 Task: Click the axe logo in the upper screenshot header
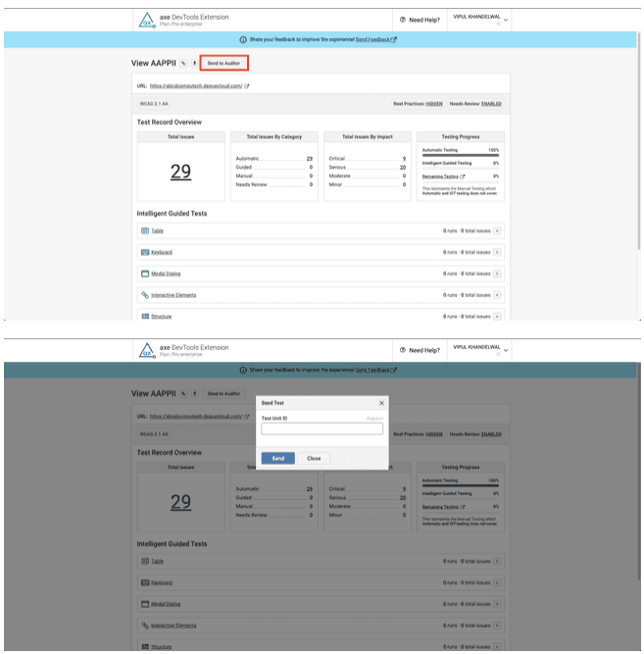[147, 20]
